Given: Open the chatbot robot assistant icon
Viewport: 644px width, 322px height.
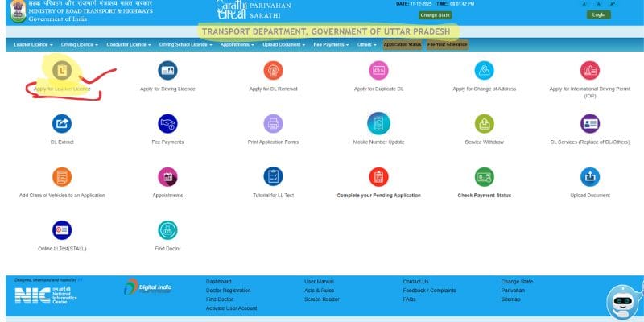Looking at the screenshot, I should point(622,303).
